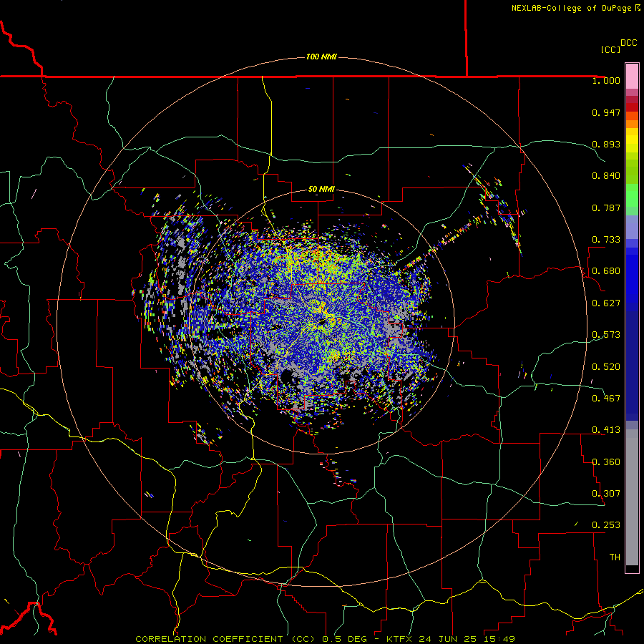
Task: Click the 0.413 scale label
Action: tap(606, 430)
